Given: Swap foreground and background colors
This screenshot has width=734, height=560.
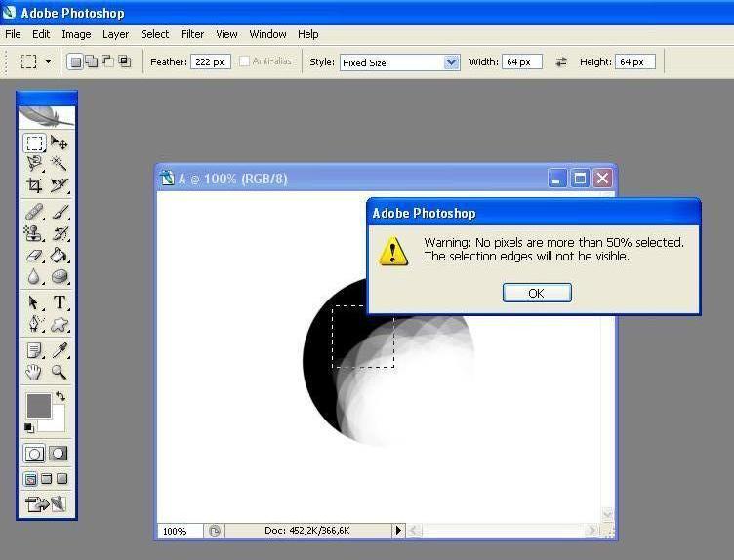Looking at the screenshot, I should 61,396.
